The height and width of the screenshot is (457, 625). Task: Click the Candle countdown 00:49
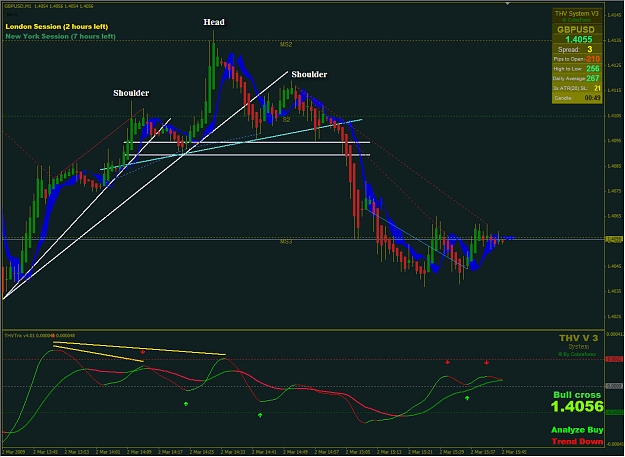(x=592, y=98)
